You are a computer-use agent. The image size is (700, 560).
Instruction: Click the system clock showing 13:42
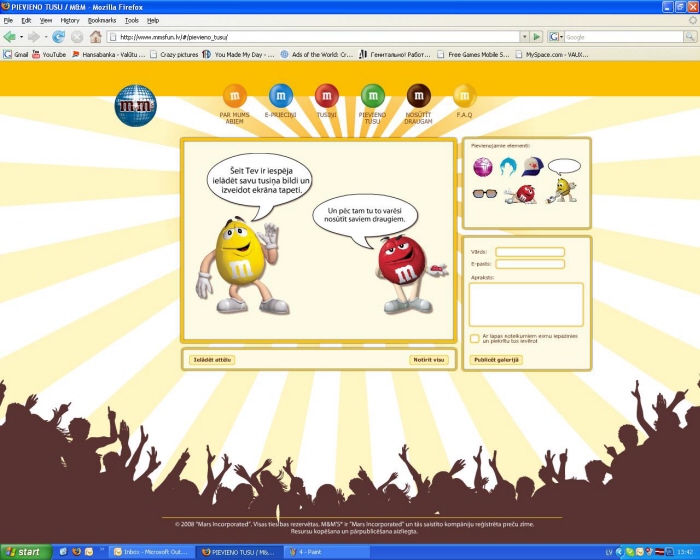[x=685, y=552]
